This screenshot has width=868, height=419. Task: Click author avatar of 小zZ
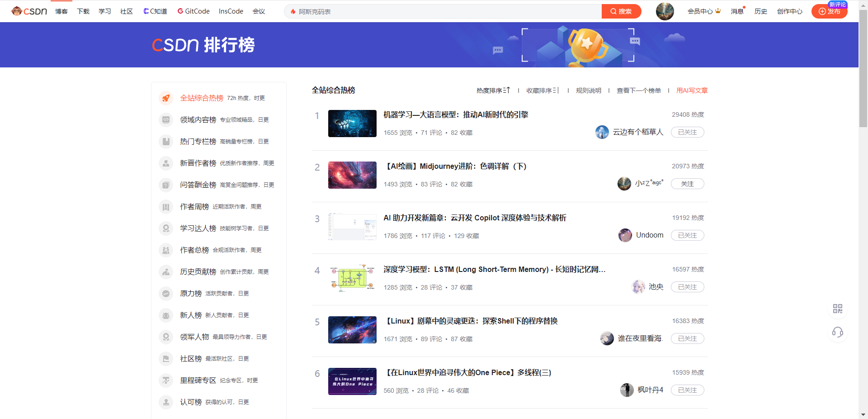coord(624,184)
